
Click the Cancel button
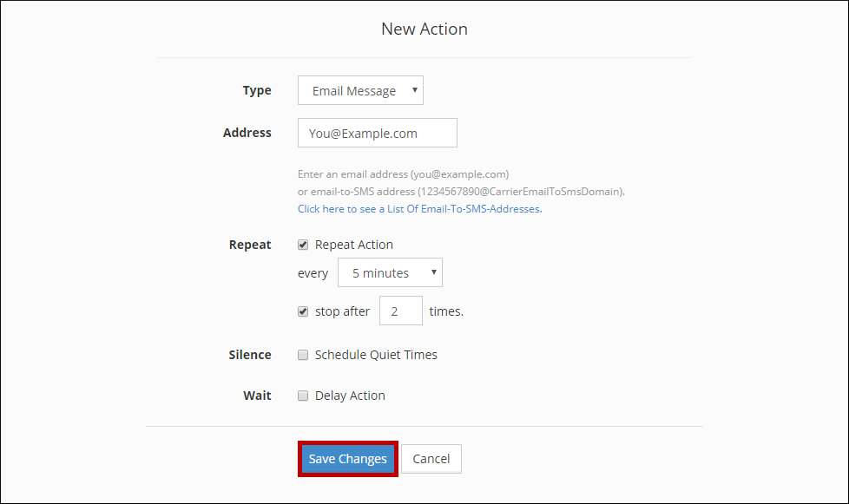click(x=431, y=459)
